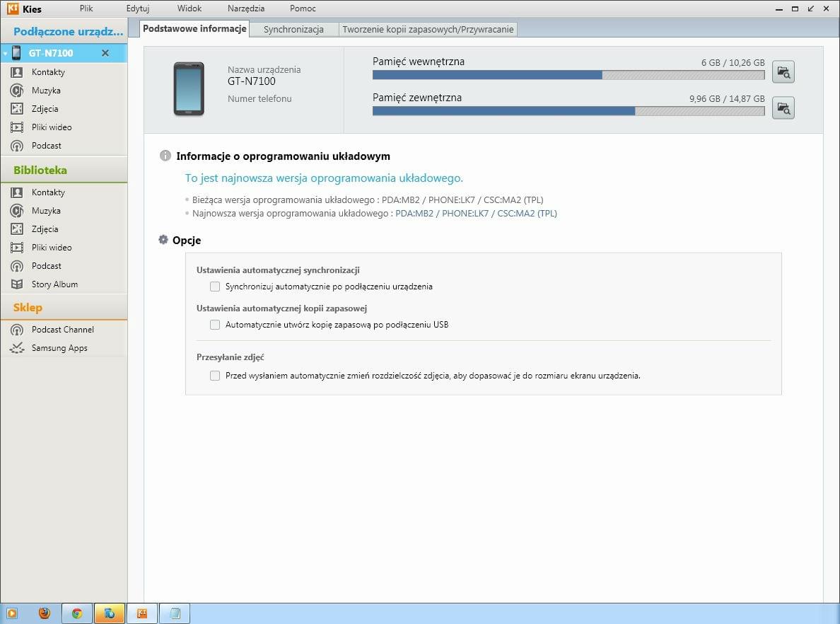This screenshot has height=624, width=840.
Task: Click the Informacje o oprogramowaniu układowym heading
Action: [x=283, y=156]
